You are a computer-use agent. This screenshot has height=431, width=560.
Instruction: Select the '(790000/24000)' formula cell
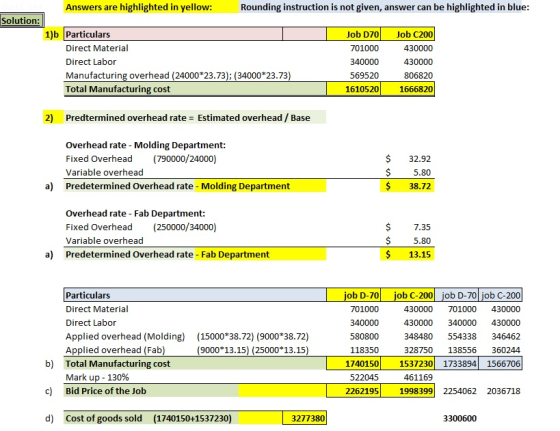[x=185, y=159]
